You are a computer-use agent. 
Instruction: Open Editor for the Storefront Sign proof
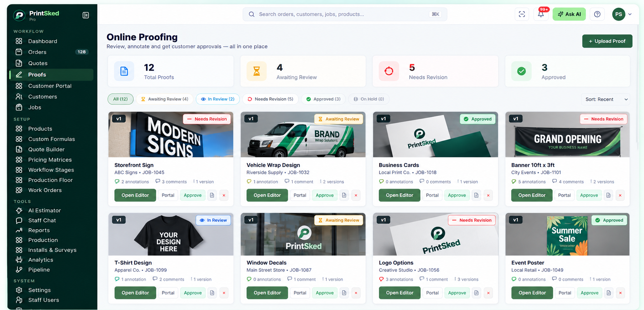tap(135, 195)
